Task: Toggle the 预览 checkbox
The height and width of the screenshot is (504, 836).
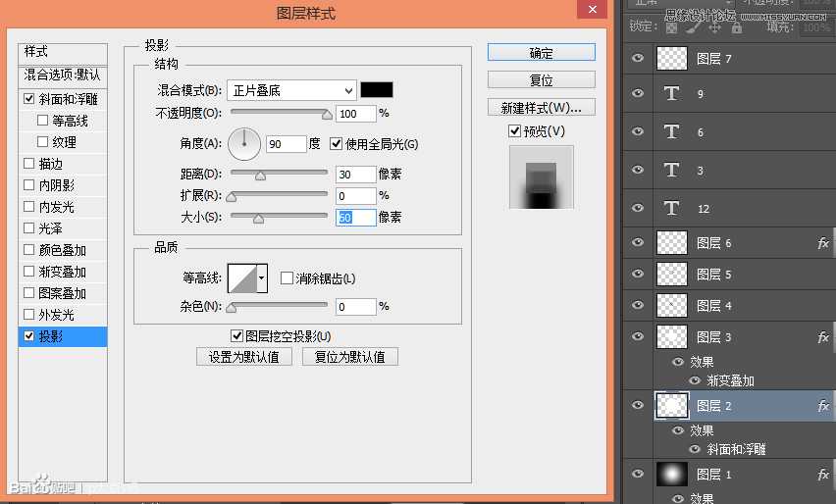Action: 514,130
